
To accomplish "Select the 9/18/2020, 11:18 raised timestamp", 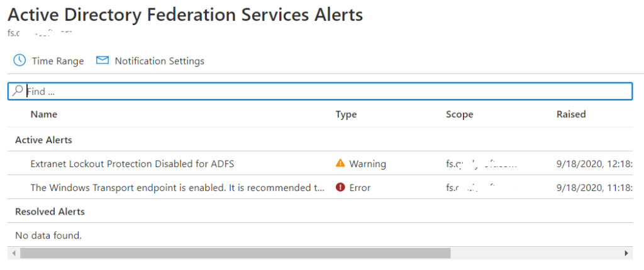I will (594, 187).
